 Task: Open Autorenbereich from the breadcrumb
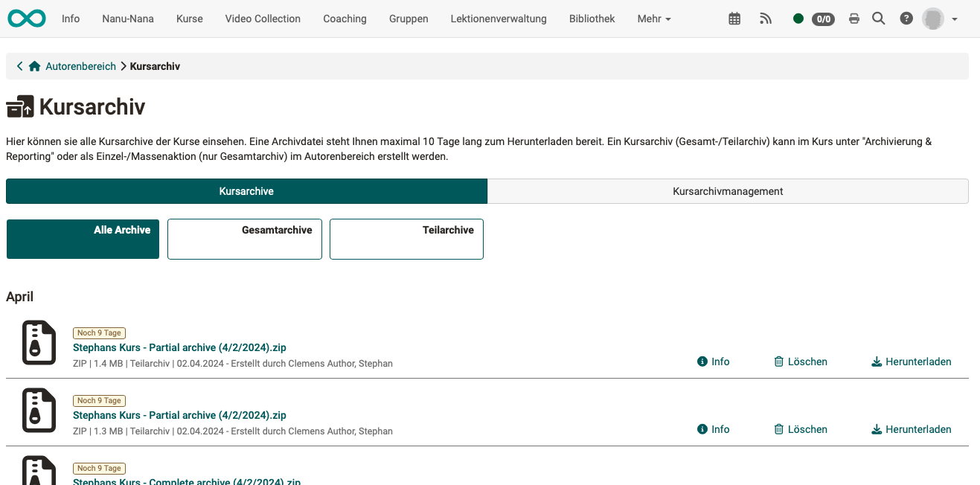pos(80,65)
